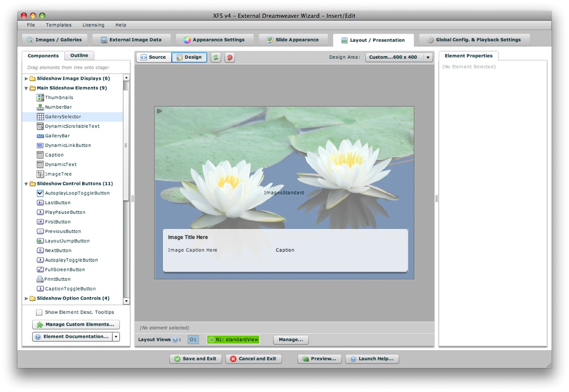Expand the Slideshow Image Displays folder

pyautogui.click(x=27, y=79)
